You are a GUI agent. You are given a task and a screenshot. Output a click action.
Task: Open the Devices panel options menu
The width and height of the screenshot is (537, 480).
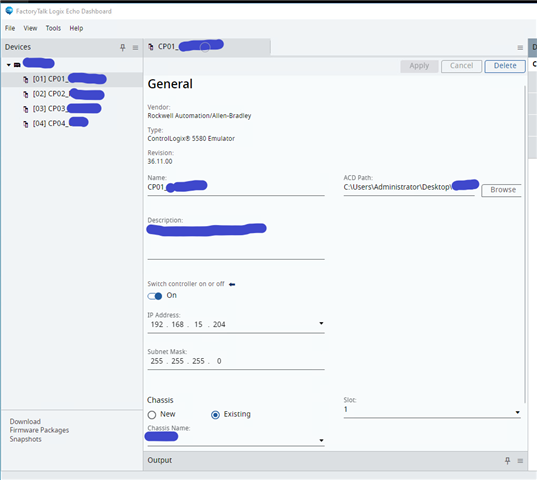(135, 48)
